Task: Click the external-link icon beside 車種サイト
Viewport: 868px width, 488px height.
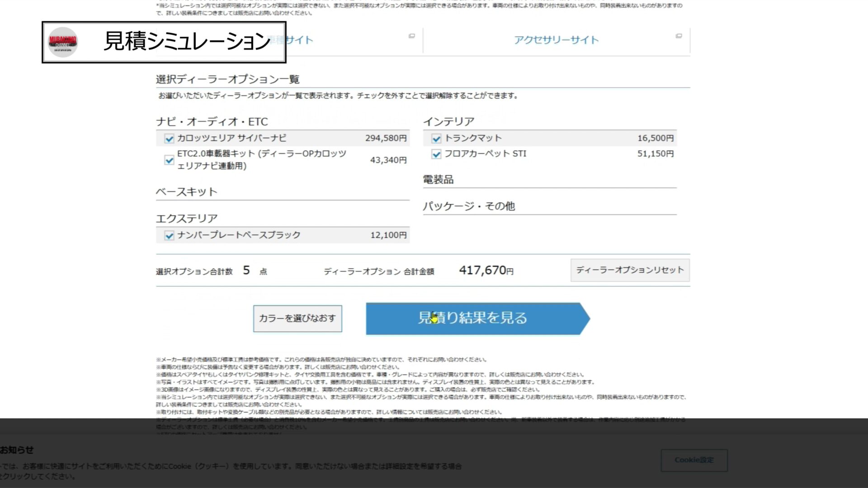Action: 411,36
